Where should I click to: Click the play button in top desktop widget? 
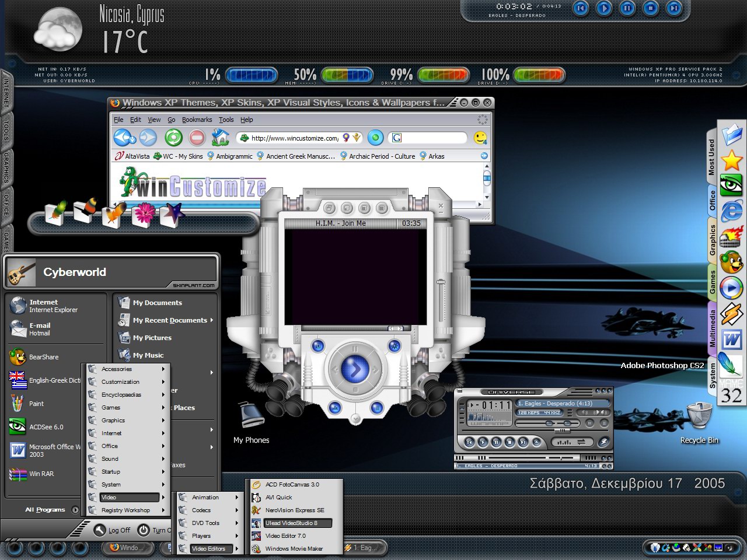tap(604, 8)
